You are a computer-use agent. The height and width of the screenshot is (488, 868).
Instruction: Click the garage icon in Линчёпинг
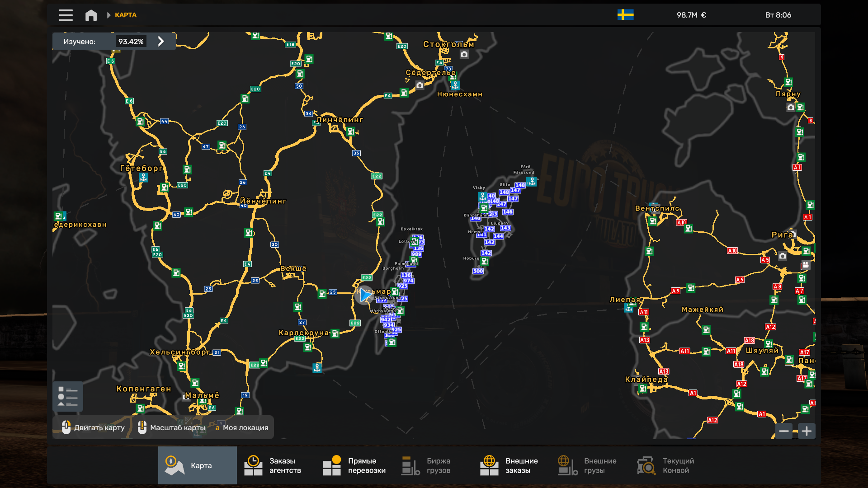click(350, 131)
